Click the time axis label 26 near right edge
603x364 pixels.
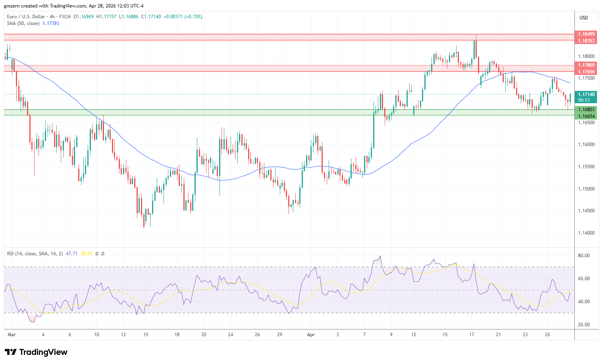coord(547,335)
